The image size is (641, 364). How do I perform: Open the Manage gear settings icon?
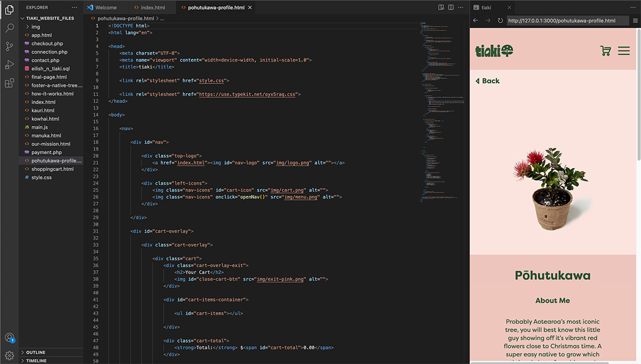coord(9,355)
